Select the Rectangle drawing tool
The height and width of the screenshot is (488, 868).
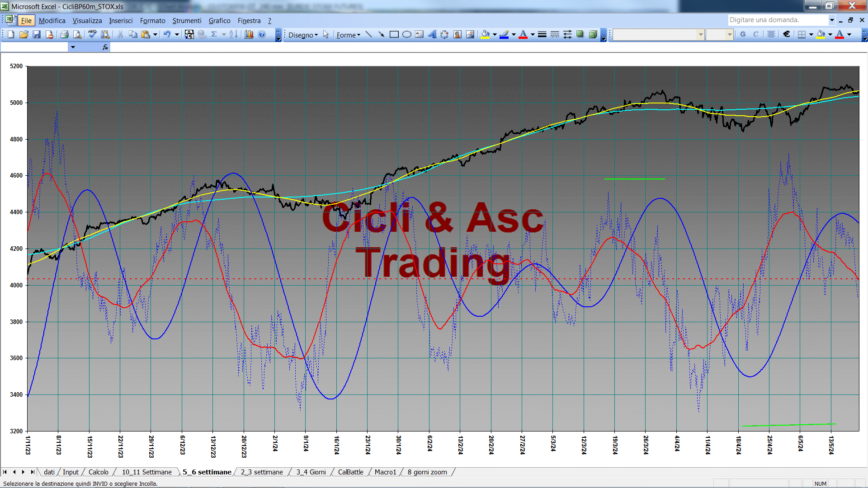(394, 34)
